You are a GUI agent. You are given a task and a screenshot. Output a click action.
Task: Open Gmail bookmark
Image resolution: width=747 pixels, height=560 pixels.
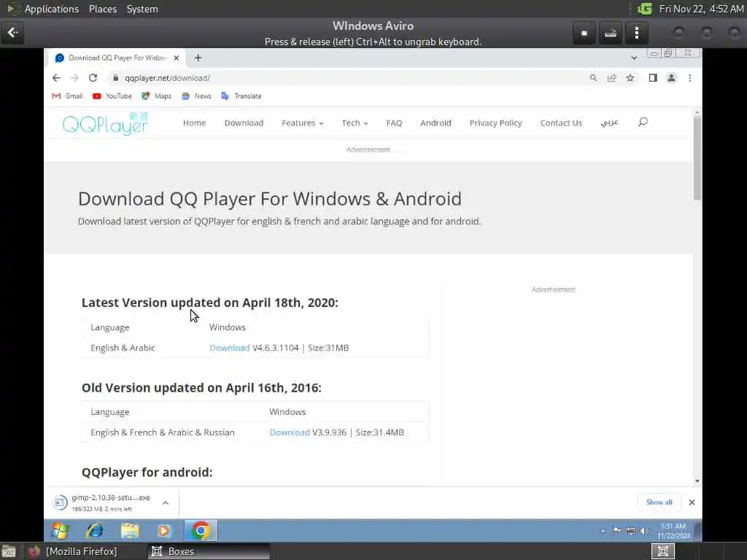tap(67, 96)
